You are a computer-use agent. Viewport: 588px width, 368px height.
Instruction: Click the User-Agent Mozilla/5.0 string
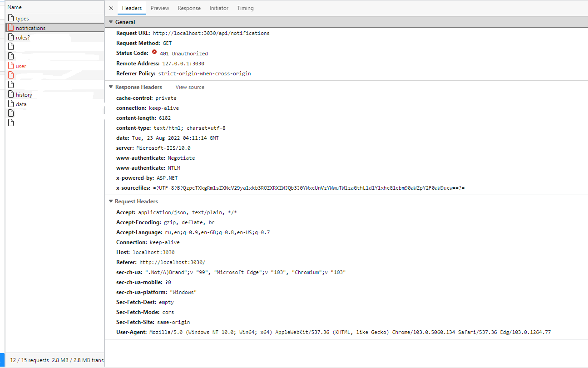[350, 332]
